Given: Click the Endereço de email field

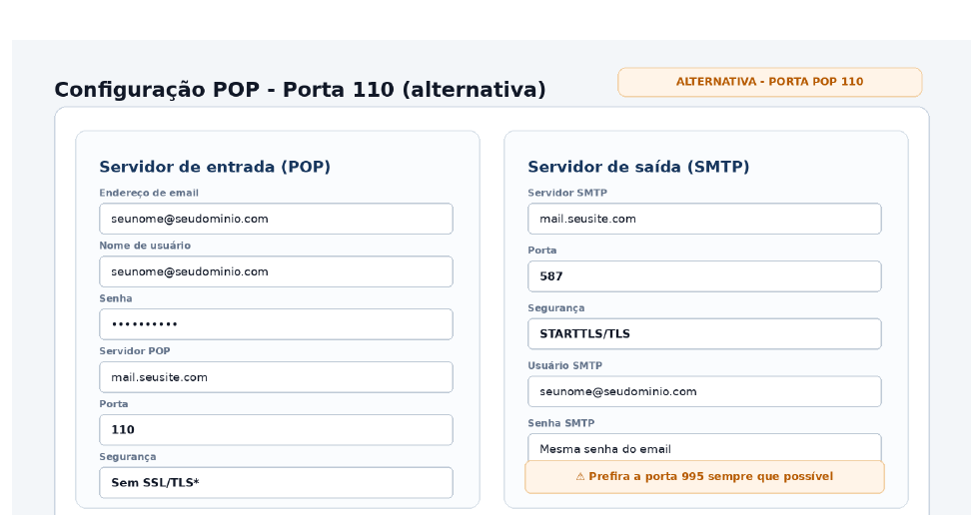Looking at the screenshot, I should [x=276, y=219].
